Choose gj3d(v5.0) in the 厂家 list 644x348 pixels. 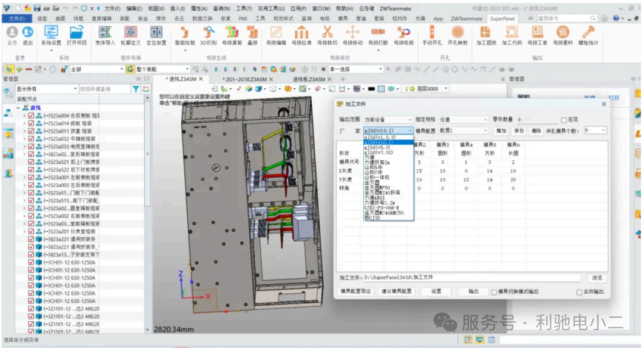point(377,147)
